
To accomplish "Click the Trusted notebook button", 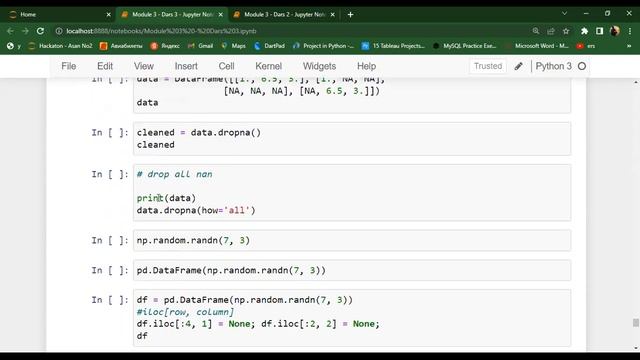I will click(x=488, y=66).
